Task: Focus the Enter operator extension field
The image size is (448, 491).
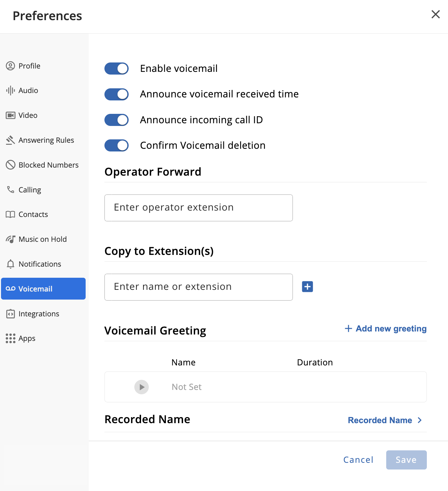Action: click(x=198, y=208)
